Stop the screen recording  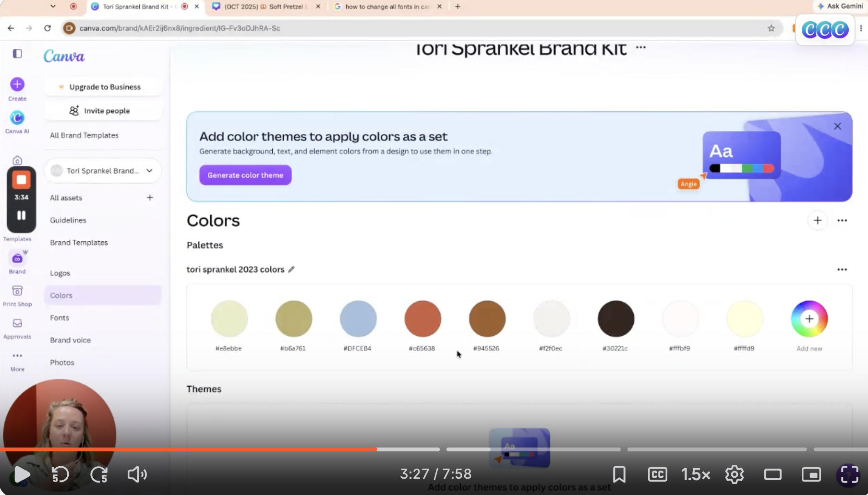click(x=21, y=180)
